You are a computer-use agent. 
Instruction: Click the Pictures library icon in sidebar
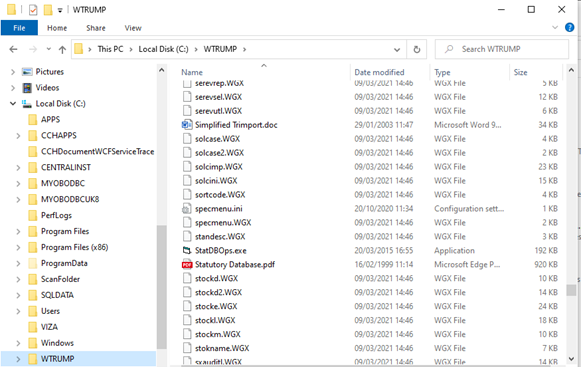point(27,72)
